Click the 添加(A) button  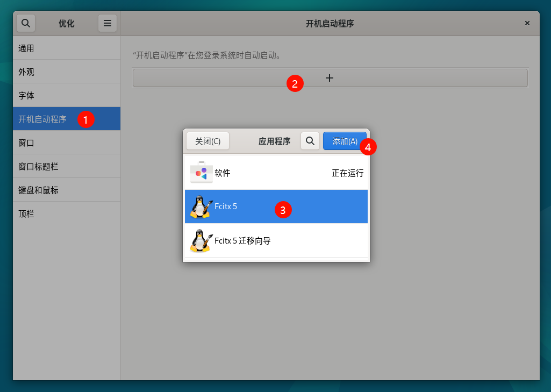[345, 141]
